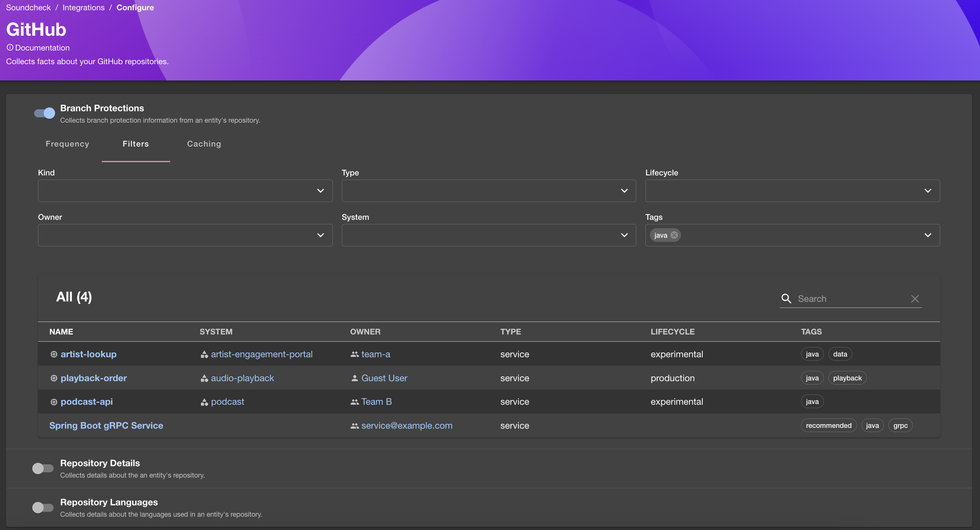Viewport: 980px width, 530px height.
Task: Click the component icon beside artist-lookup
Action: click(x=54, y=354)
